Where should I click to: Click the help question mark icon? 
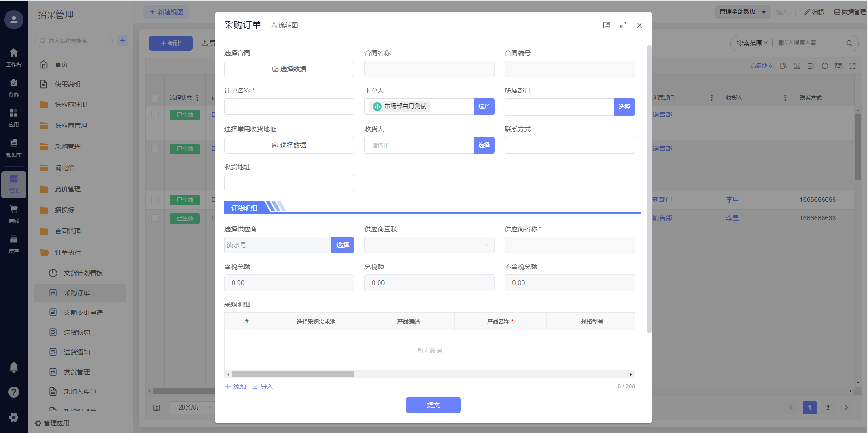click(14, 392)
